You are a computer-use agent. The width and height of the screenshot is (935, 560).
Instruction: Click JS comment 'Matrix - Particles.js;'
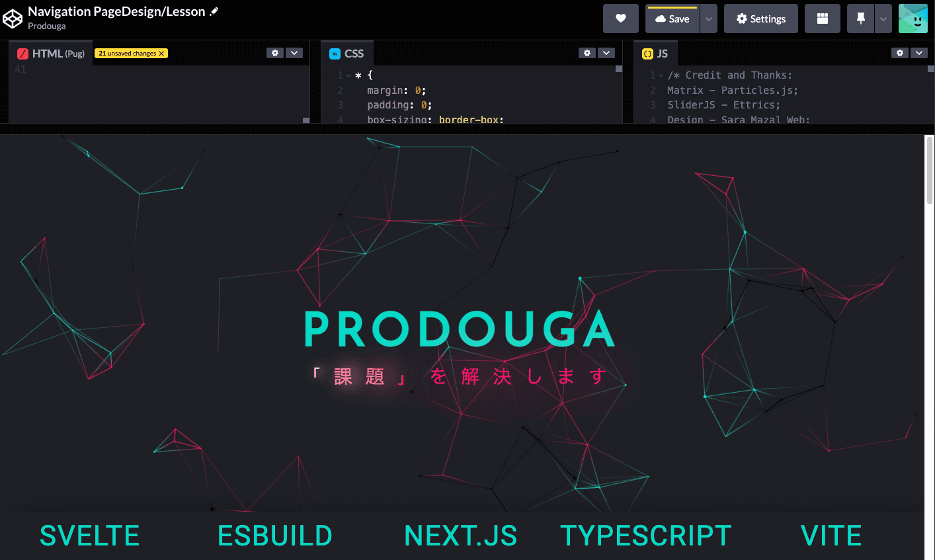[733, 91]
